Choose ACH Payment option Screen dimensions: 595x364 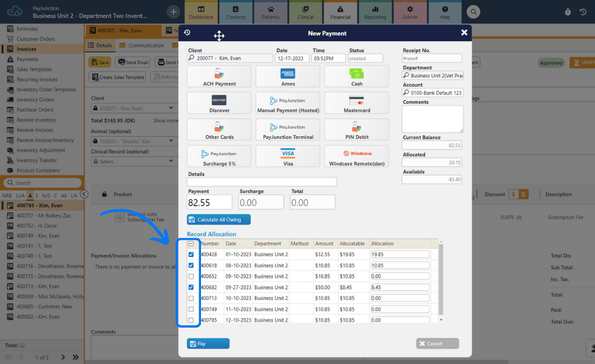click(219, 76)
